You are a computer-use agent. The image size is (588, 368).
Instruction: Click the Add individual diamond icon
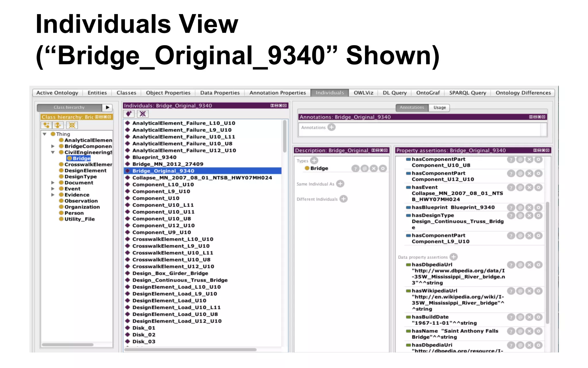[x=129, y=114]
